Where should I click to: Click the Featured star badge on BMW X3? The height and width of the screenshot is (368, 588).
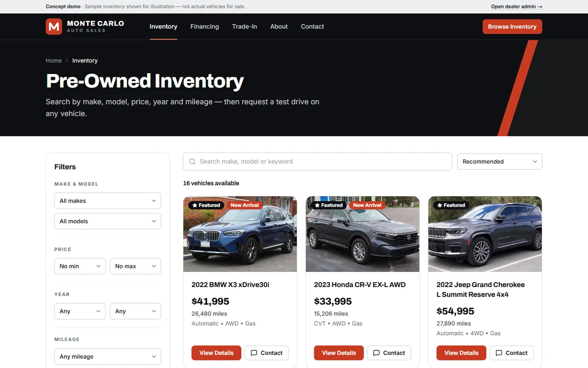coord(206,205)
